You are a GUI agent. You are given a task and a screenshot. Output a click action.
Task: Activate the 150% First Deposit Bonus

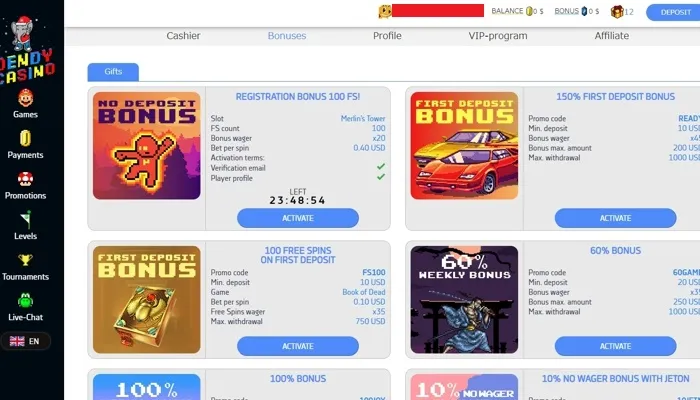coord(615,218)
